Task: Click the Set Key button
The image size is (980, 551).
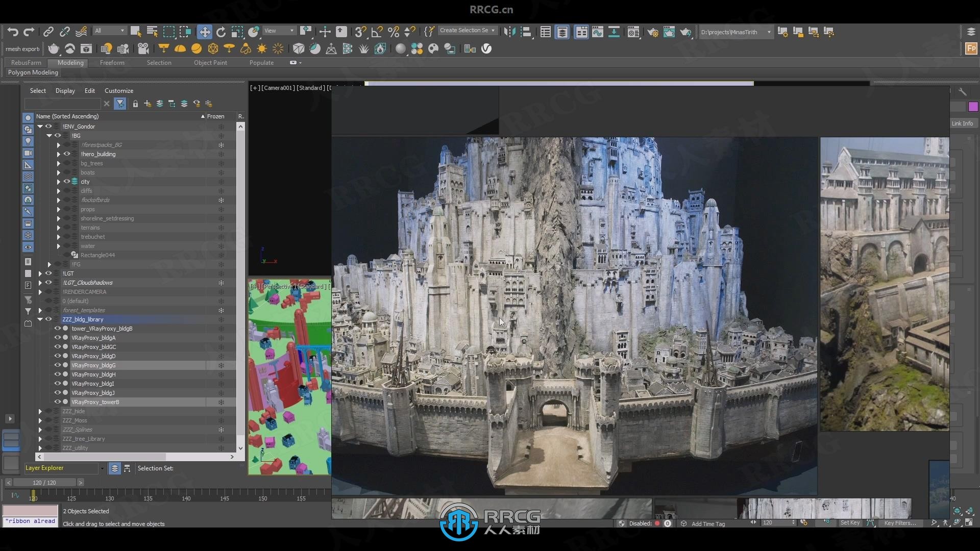Action: 850,523
